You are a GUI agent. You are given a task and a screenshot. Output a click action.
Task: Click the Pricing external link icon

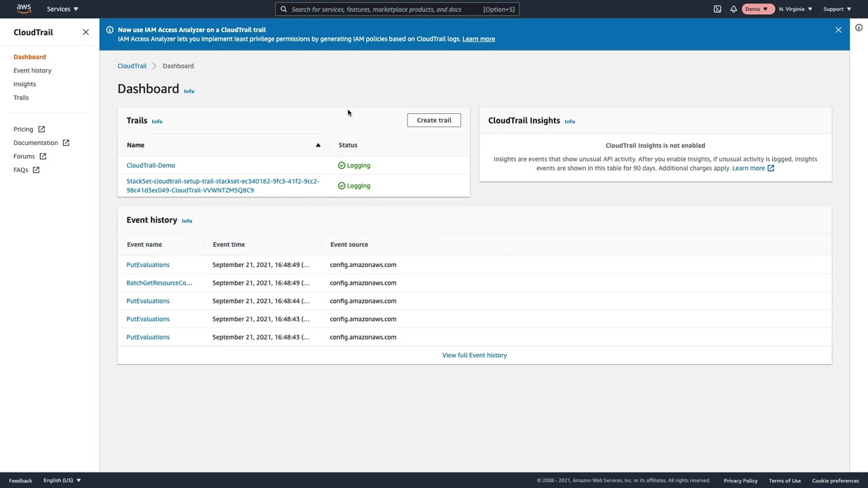point(41,129)
